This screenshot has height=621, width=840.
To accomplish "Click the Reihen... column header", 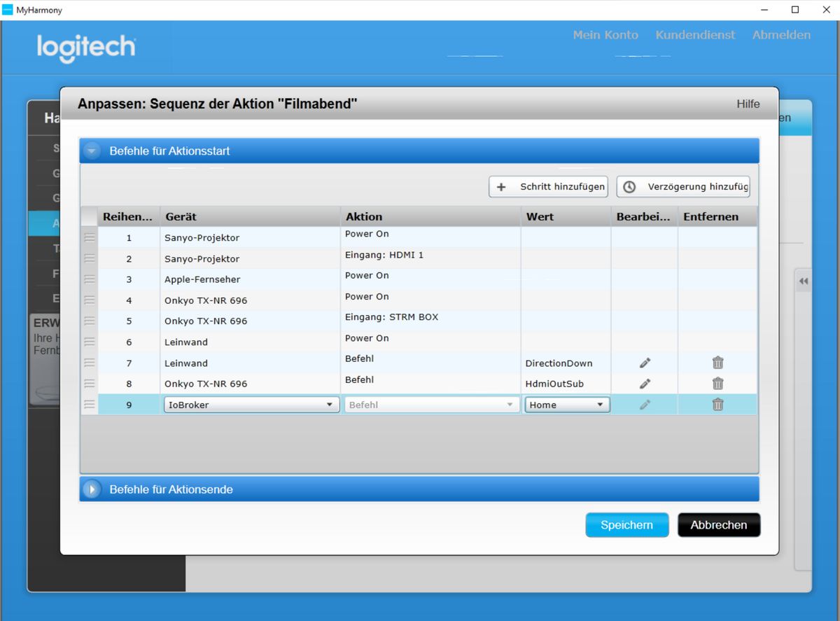I will coord(129,216).
